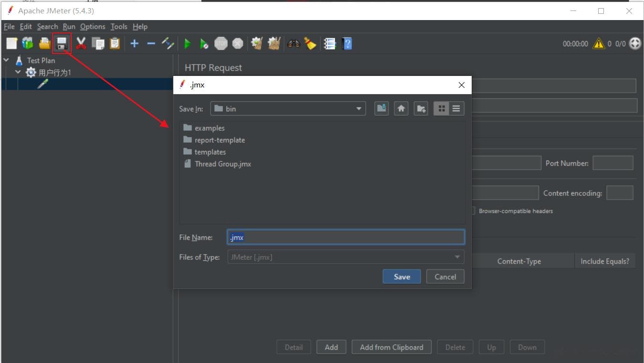Click the Clear results broom icon

(x=257, y=44)
